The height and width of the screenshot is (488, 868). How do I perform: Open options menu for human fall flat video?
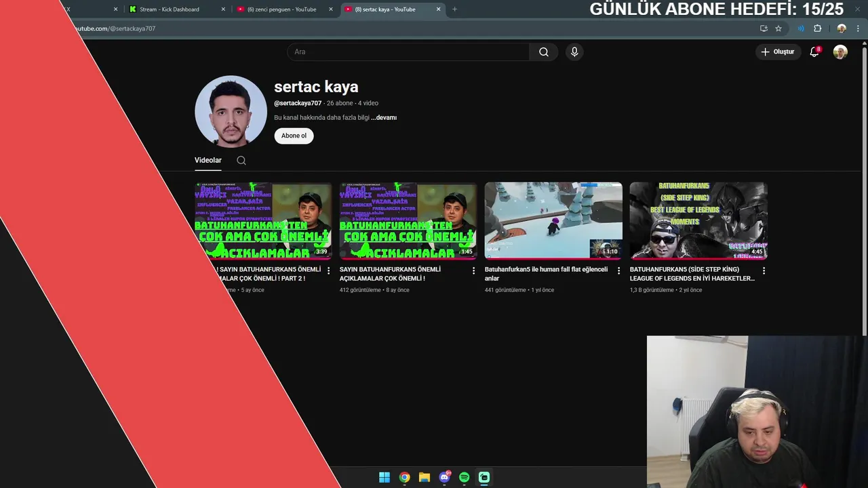click(x=618, y=270)
